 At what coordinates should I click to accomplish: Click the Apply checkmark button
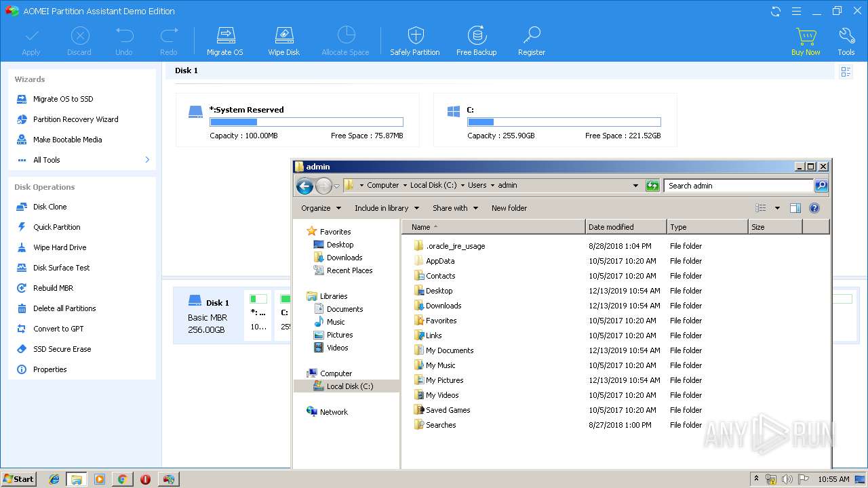[x=31, y=41]
